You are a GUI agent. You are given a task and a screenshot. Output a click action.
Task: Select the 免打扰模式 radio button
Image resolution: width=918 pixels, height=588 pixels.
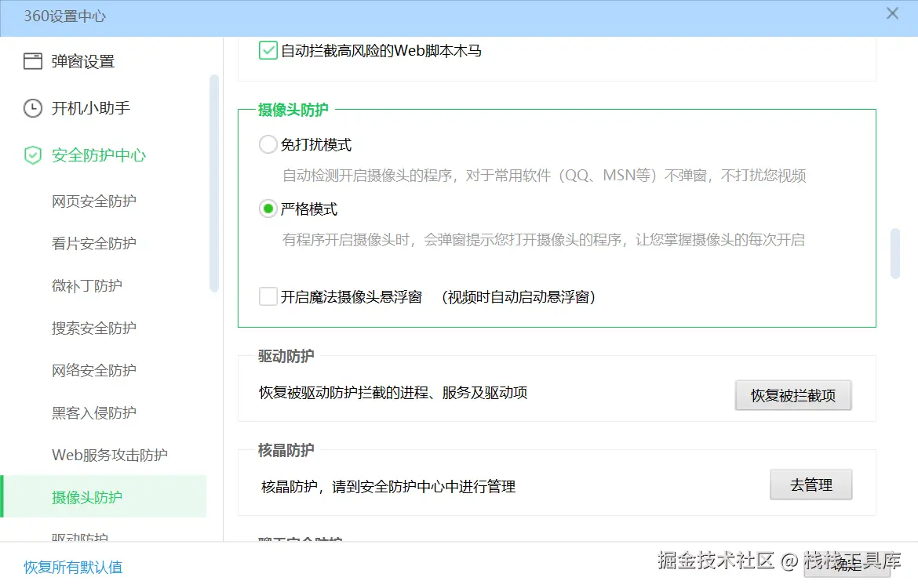(268, 144)
